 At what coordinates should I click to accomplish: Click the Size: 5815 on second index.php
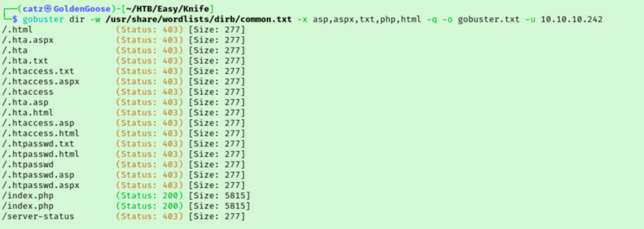(219, 206)
